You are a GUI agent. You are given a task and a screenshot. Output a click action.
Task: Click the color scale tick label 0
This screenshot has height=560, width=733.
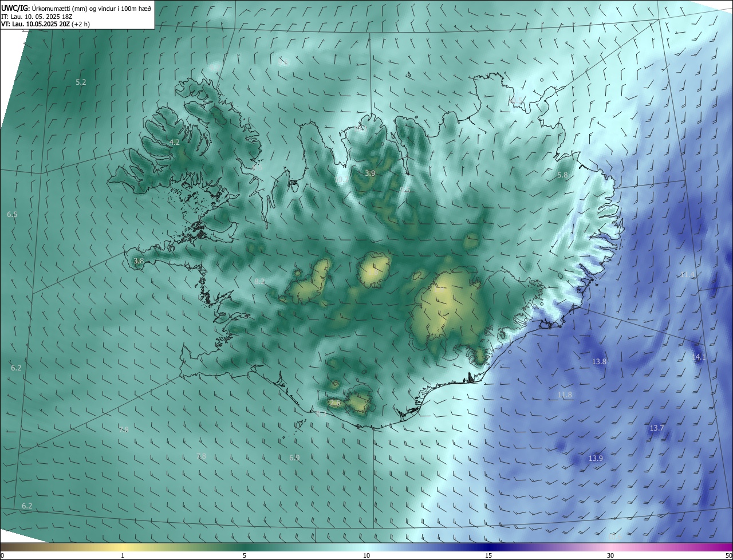(x=2, y=555)
